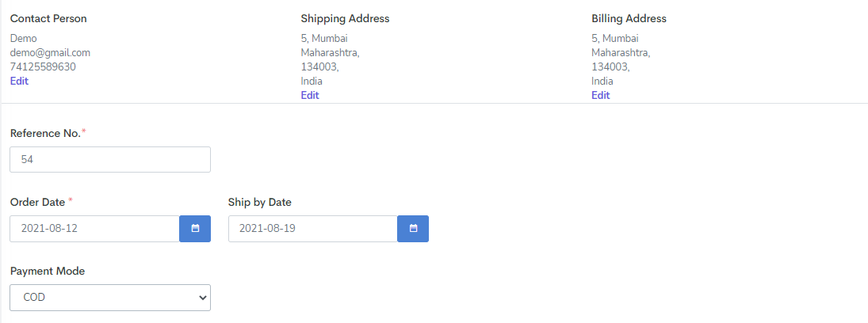
Task: Edit the Billing Address
Action: (x=600, y=95)
